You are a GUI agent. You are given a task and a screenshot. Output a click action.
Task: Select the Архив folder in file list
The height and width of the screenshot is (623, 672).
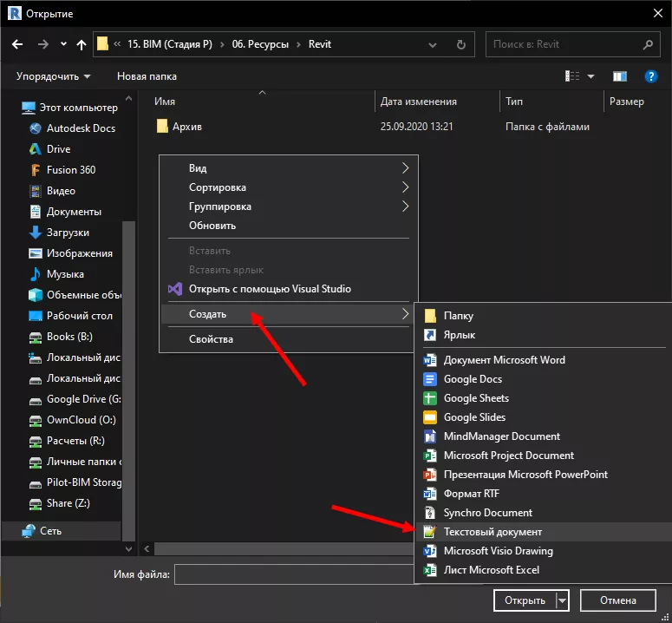186,127
